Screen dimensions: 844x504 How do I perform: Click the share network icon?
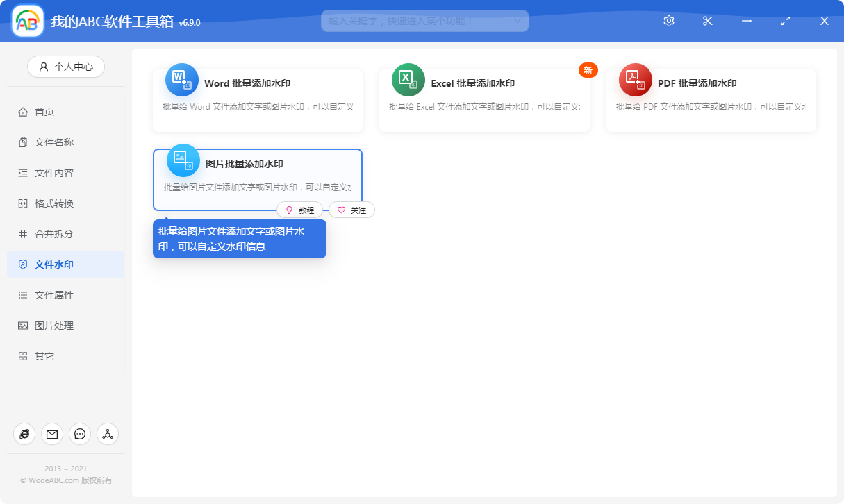pos(108,434)
